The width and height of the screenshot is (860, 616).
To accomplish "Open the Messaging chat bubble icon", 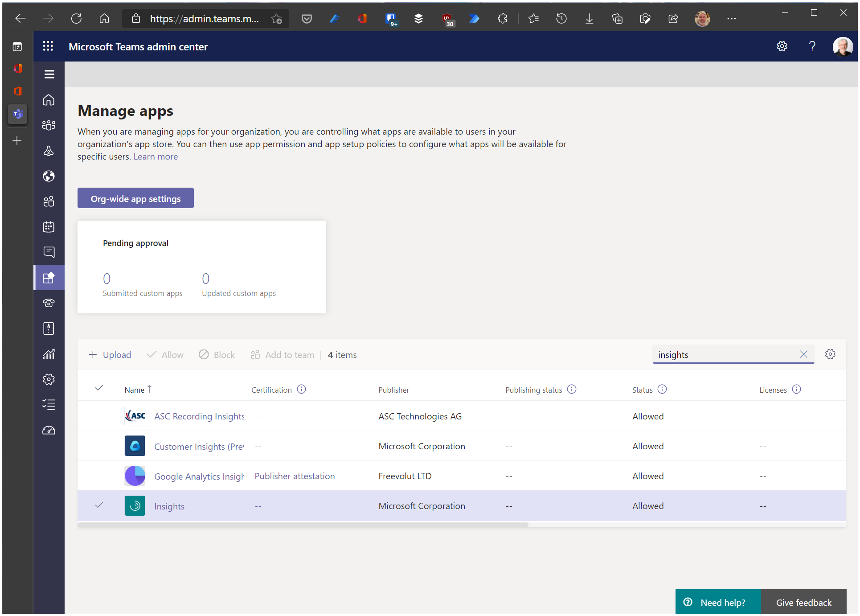I will tap(49, 252).
